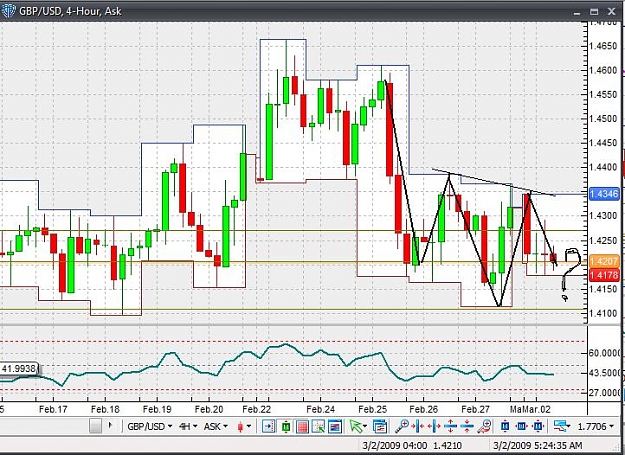Click the 1.4178 red price label
The height and width of the screenshot is (455, 625).
(x=603, y=275)
